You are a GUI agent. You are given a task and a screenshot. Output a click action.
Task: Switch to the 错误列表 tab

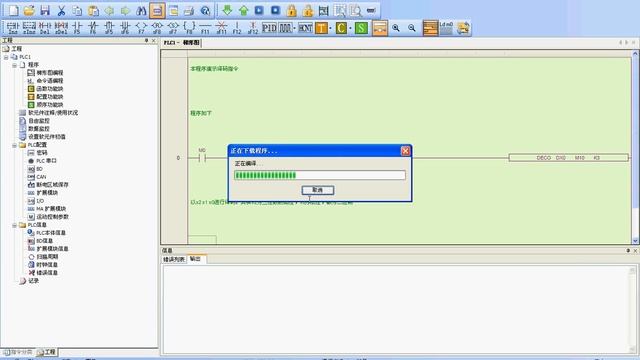pos(174,259)
